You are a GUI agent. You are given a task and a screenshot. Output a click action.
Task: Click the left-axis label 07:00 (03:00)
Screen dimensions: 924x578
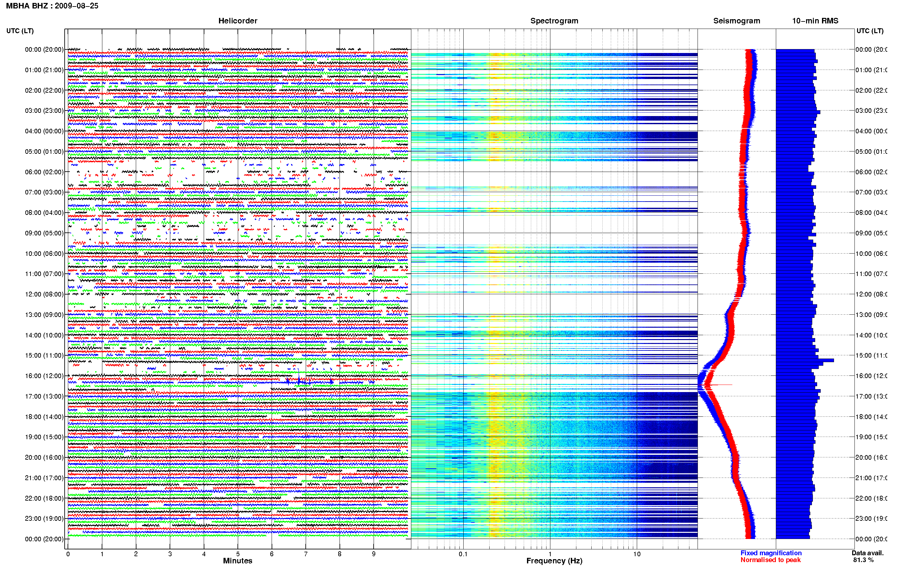pos(44,192)
